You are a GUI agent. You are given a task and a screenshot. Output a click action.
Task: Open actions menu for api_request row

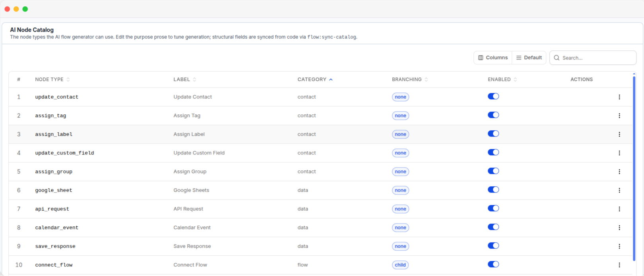point(619,209)
